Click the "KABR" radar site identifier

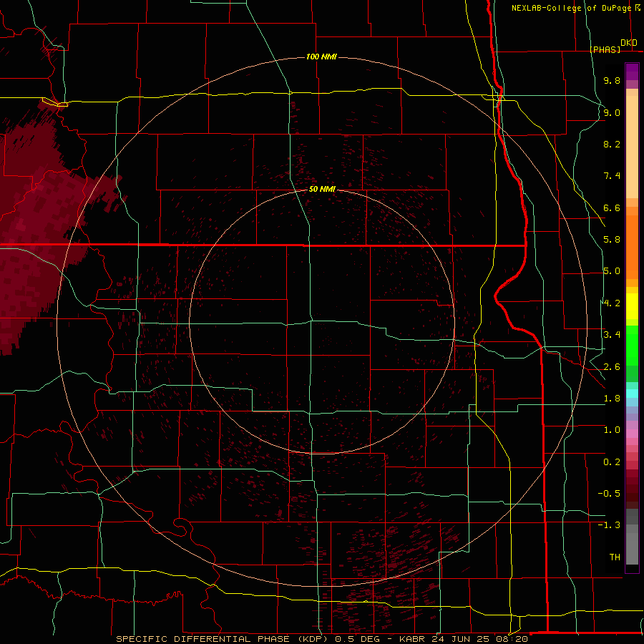tap(413, 639)
